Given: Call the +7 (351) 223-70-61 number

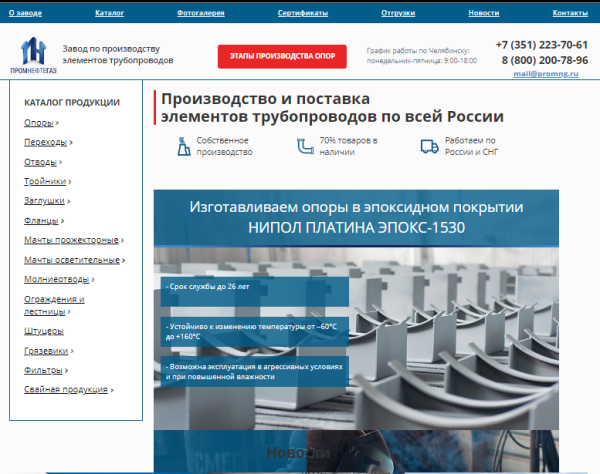Looking at the screenshot, I should tap(541, 45).
